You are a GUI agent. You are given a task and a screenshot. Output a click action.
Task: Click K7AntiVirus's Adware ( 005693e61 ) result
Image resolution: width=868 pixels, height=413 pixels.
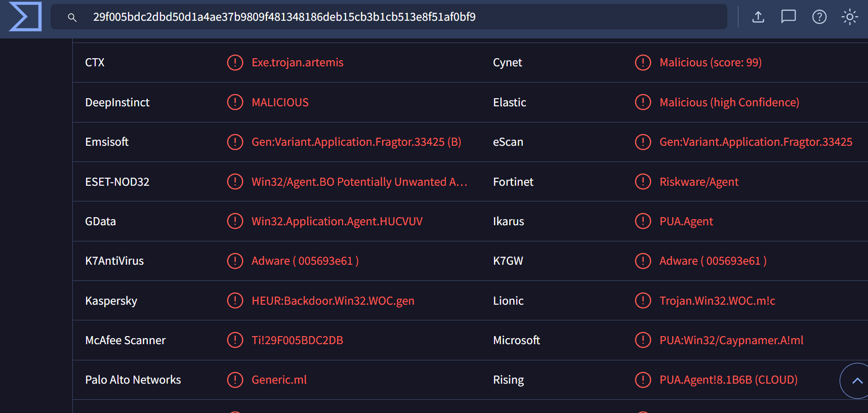305,261
